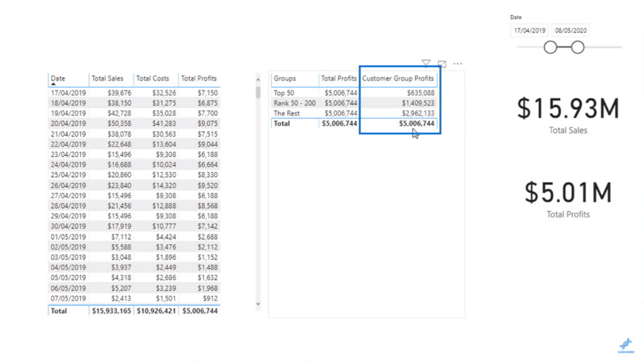Select the Rank 50 - 200 group row
The image size is (644, 362).
click(x=293, y=103)
